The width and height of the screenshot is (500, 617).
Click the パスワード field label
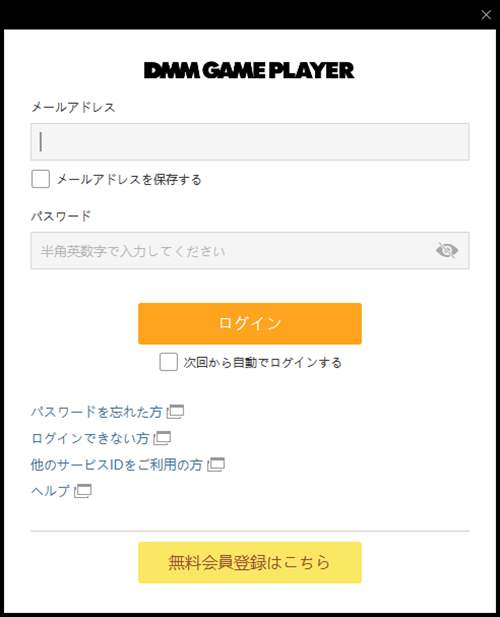pyautogui.click(x=61, y=216)
